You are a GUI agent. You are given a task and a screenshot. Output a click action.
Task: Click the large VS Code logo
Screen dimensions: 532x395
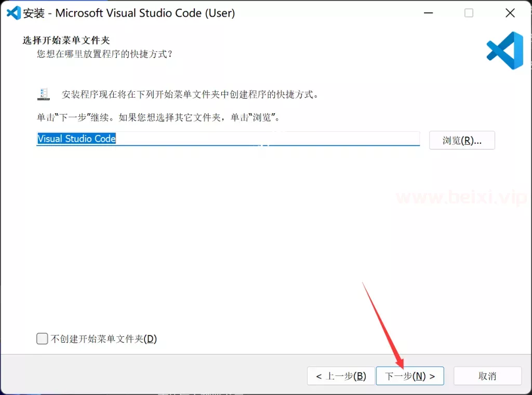(505, 50)
